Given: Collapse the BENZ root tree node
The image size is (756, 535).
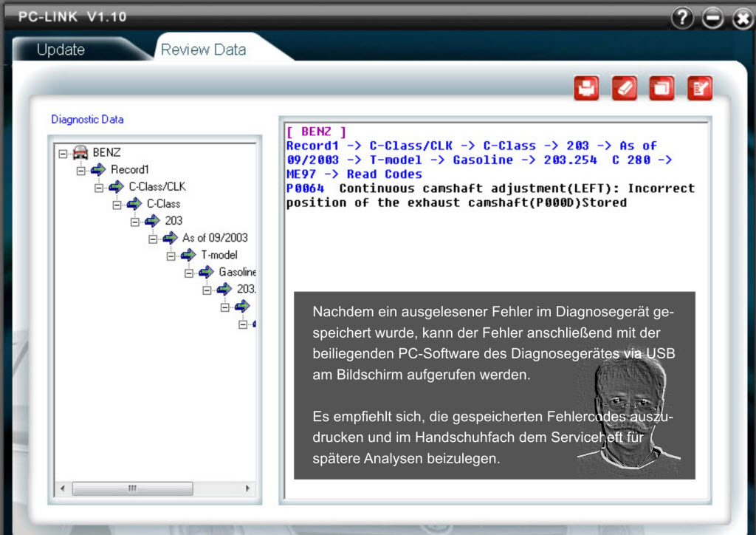Looking at the screenshot, I should [x=63, y=154].
